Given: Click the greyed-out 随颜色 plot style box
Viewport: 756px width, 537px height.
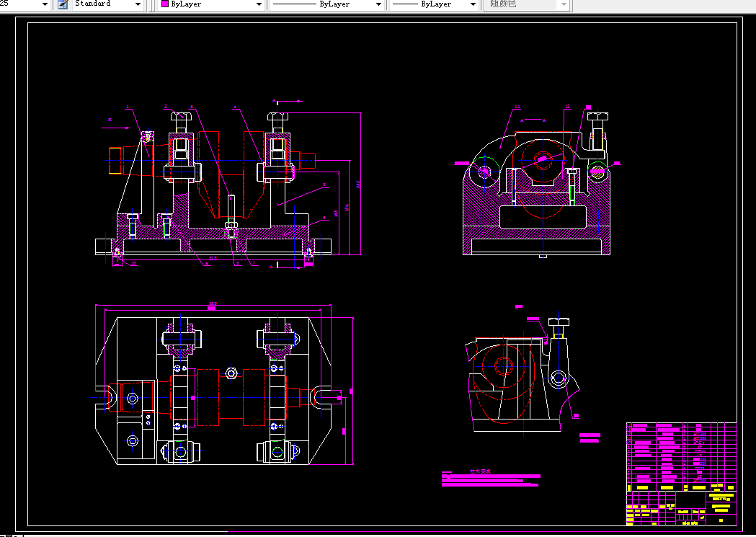Looking at the screenshot, I should (x=527, y=4).
